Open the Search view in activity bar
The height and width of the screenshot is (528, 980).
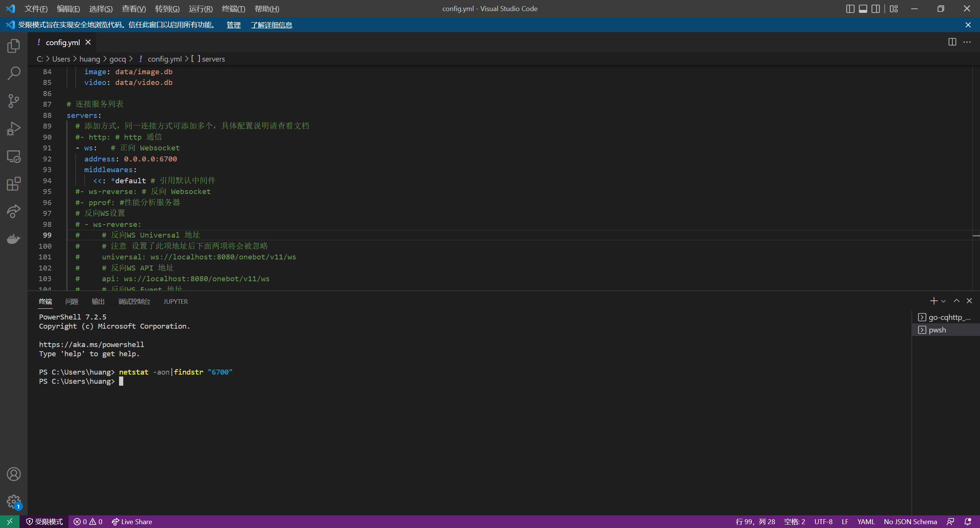point(14,73)
